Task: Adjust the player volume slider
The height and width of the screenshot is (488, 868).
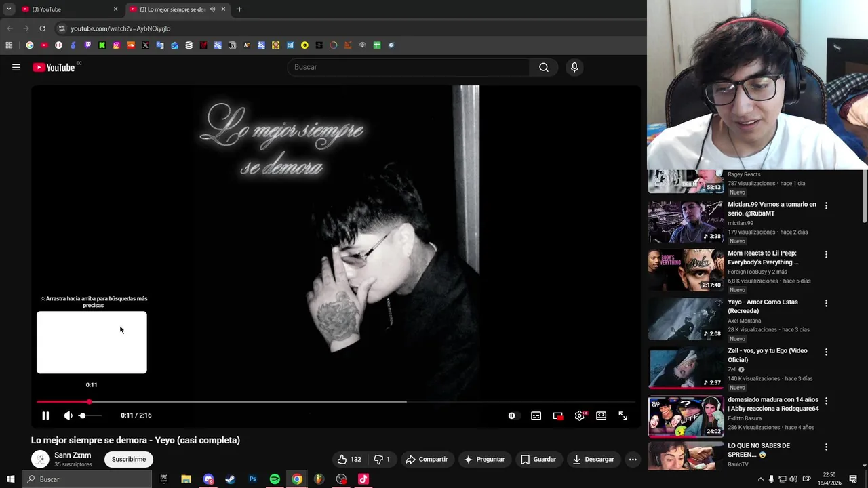Action: [x=89, y=415]
